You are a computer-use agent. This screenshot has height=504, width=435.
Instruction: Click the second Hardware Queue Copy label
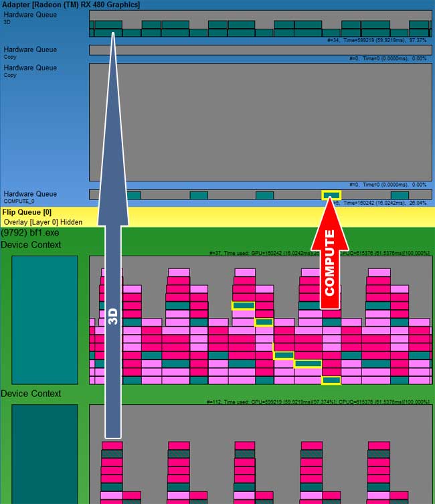click(x=30, y=70)
